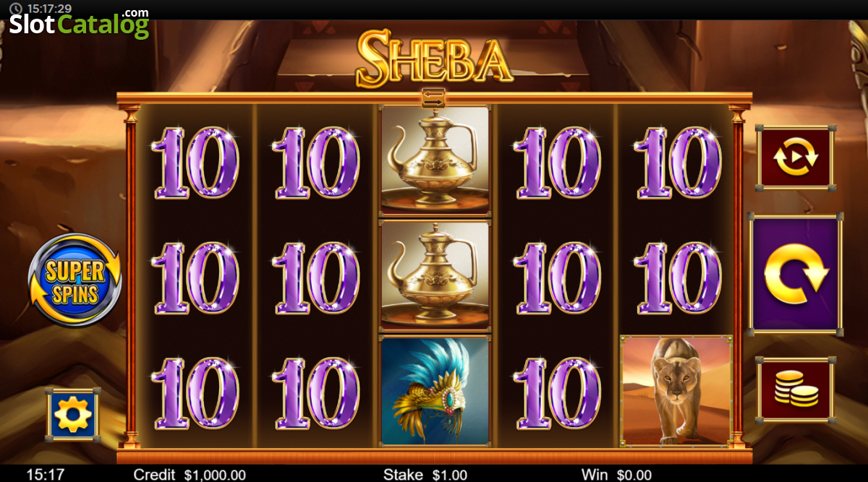Select the top golden teapot symbol
This screenshot has width=868, height=482.
pyautogui.click(x=435, y=160)
